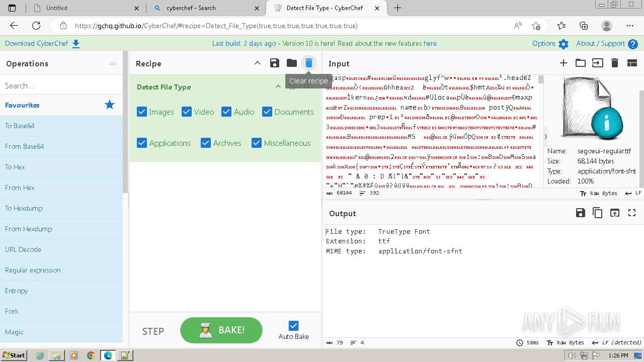This screenshot has width=644, height=362.
Task: Uncheck the Miscellaneous checkbox
Action: click(257, 143)
